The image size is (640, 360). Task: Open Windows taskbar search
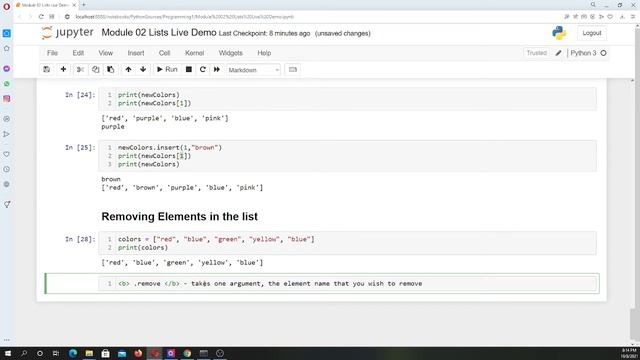[x=24, y=353]
